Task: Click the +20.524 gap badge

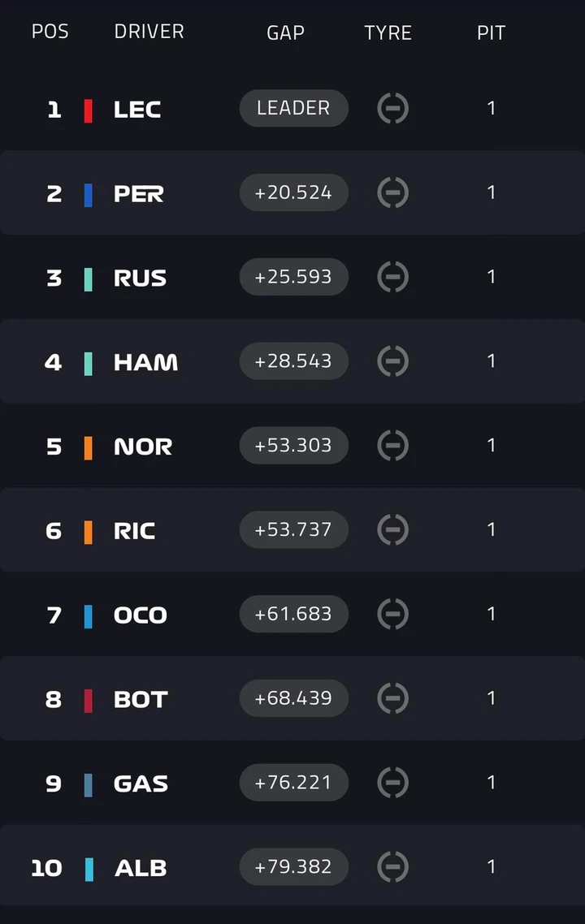Action: click(293, 192)
